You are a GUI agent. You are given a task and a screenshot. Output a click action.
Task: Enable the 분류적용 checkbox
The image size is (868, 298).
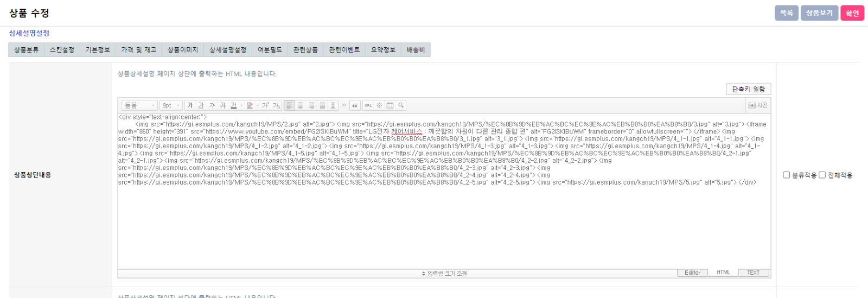(786, 175)
